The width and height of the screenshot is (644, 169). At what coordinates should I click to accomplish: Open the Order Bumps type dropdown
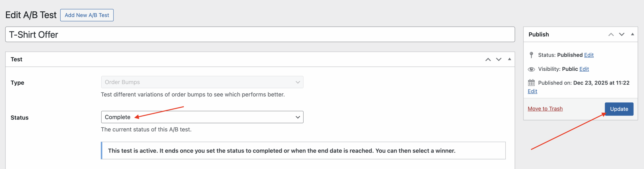click(202, 82)
